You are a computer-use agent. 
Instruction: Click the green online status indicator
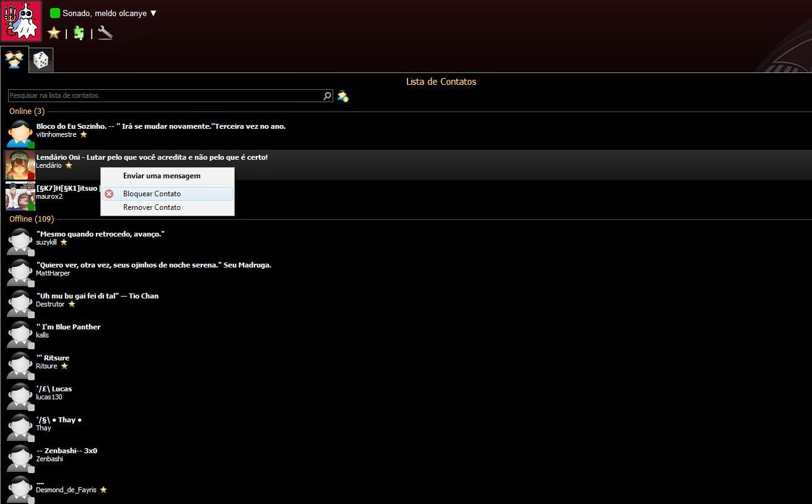pos(55,13)
